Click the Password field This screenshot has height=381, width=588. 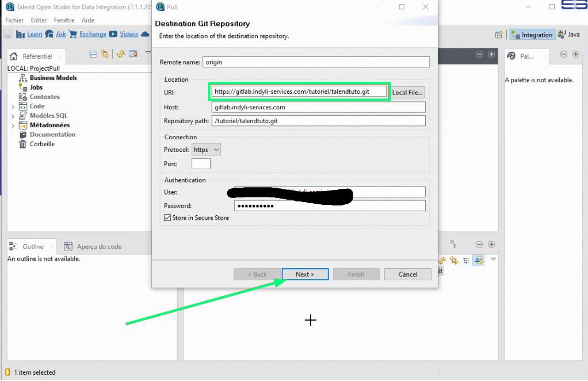(x=330, y=205)
